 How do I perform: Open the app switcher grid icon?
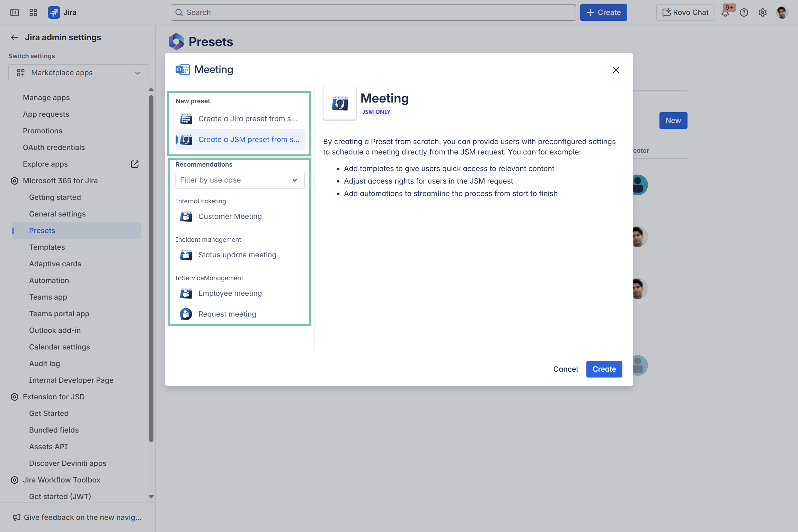(x=33, y=12)
